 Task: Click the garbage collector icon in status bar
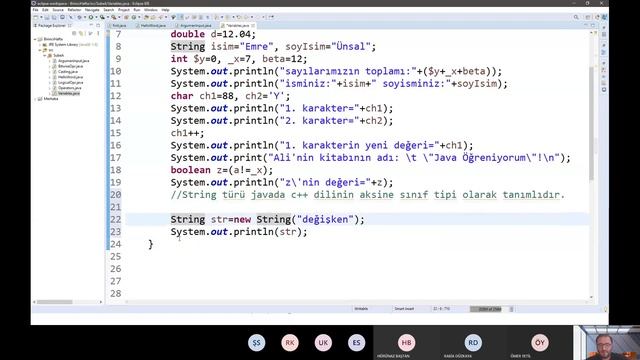[x=511, y=309]
